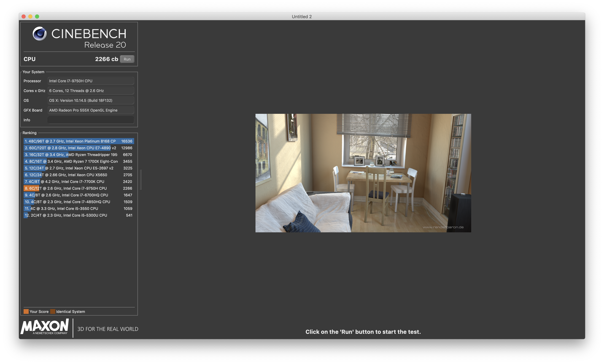The width and height of the screenshot is (604, 364).
Task: Select ranking row 11 Intel Core i5-3550
Action: 79,209
